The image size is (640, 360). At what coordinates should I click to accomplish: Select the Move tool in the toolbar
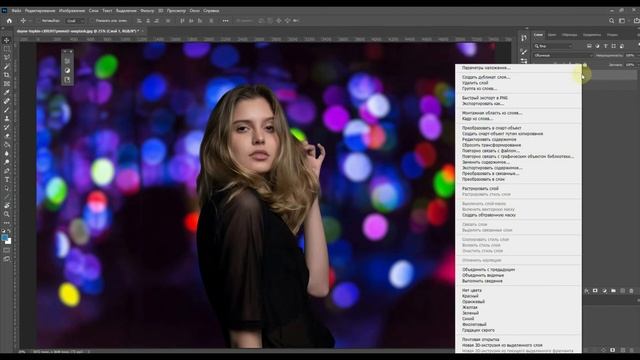click(7, 40)
